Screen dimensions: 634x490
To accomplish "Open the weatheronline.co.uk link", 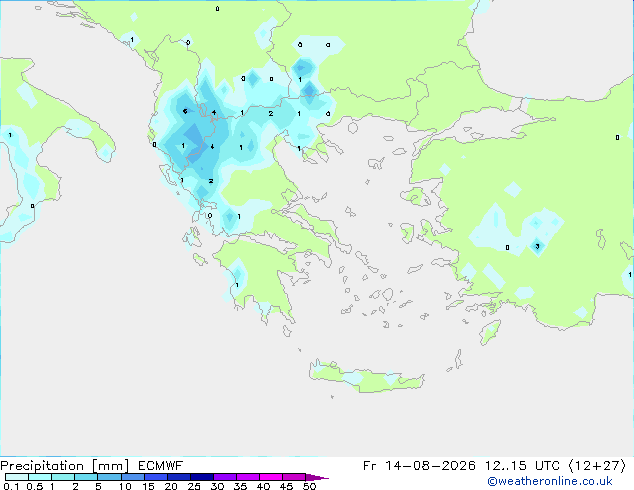I will (x=550, y=481).
